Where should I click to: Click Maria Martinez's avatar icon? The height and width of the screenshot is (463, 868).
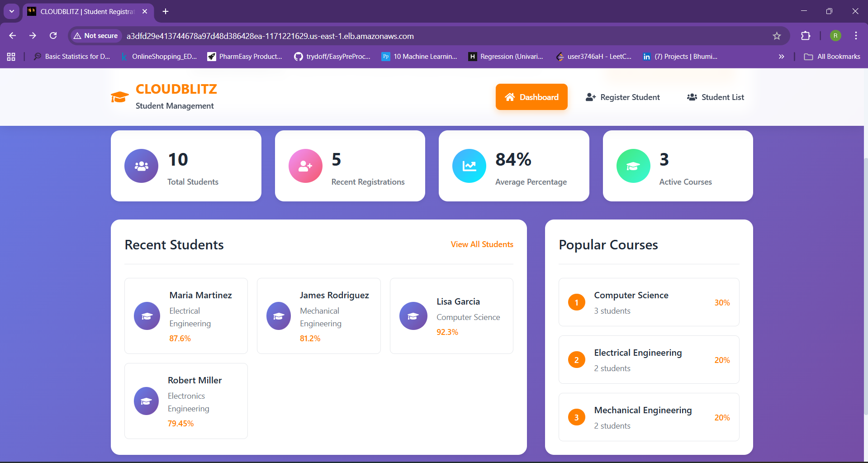point(147,315)
